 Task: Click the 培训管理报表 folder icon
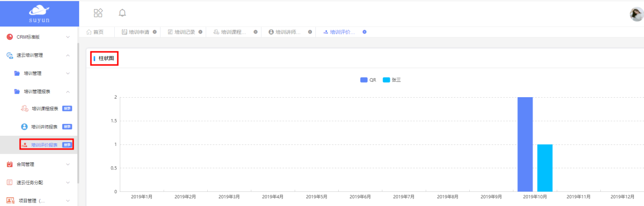[17, 92]
